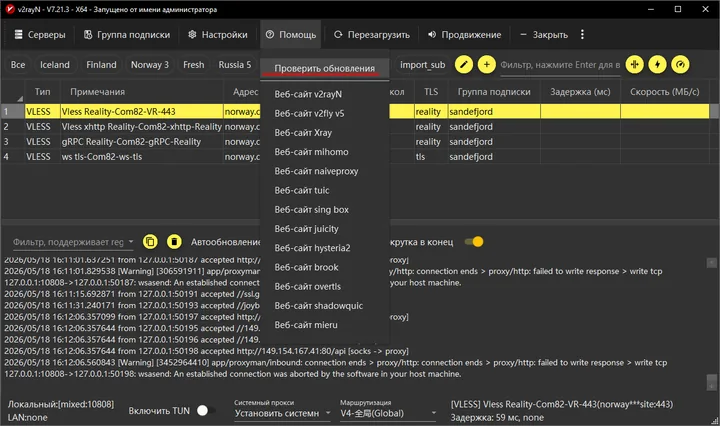Open the Настройки menu
720x426 pixels.
point(218,34)
